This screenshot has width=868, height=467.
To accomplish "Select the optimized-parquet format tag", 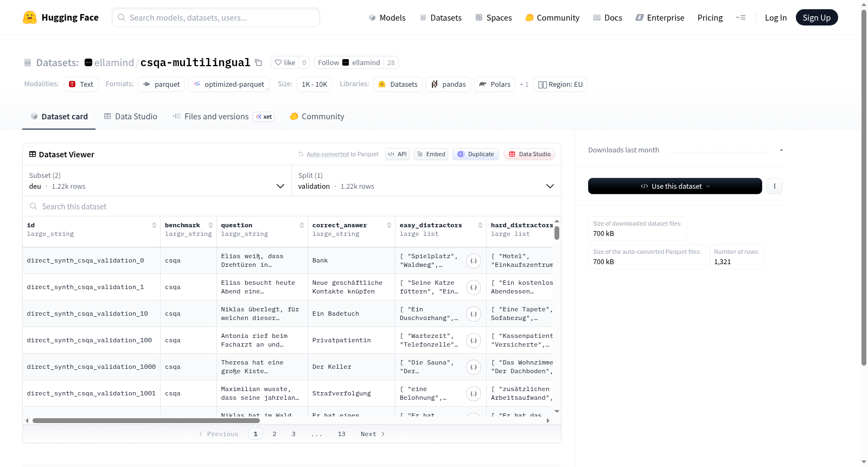I will (229, 84).
